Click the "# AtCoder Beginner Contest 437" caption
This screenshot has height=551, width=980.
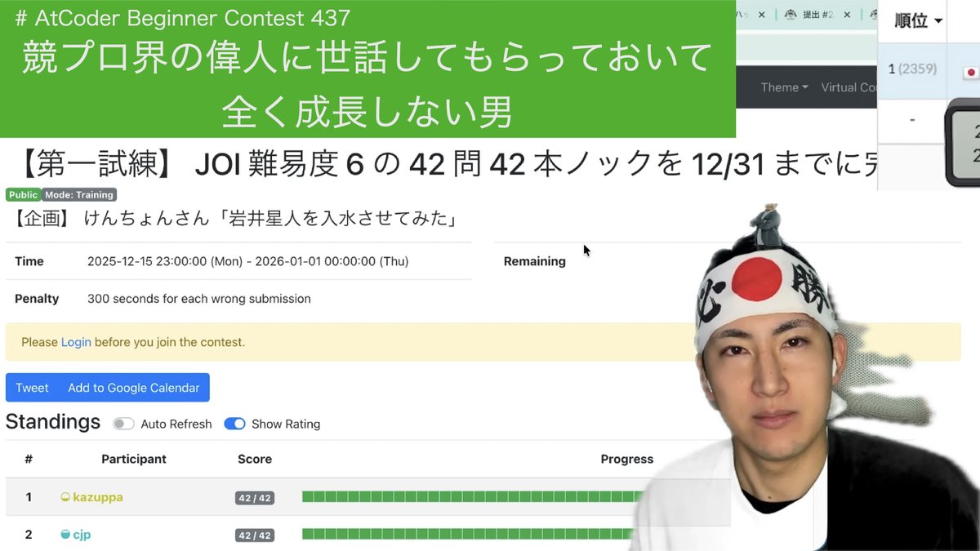point(183,17)
